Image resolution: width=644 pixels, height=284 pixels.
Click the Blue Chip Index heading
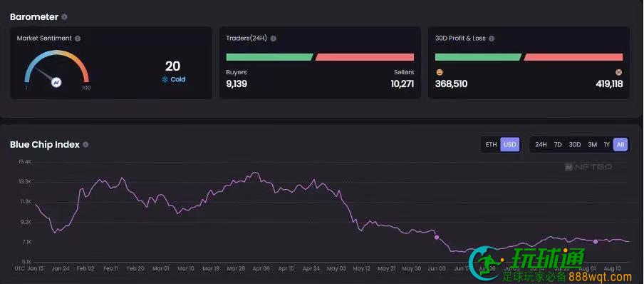(x=45, y=144)
